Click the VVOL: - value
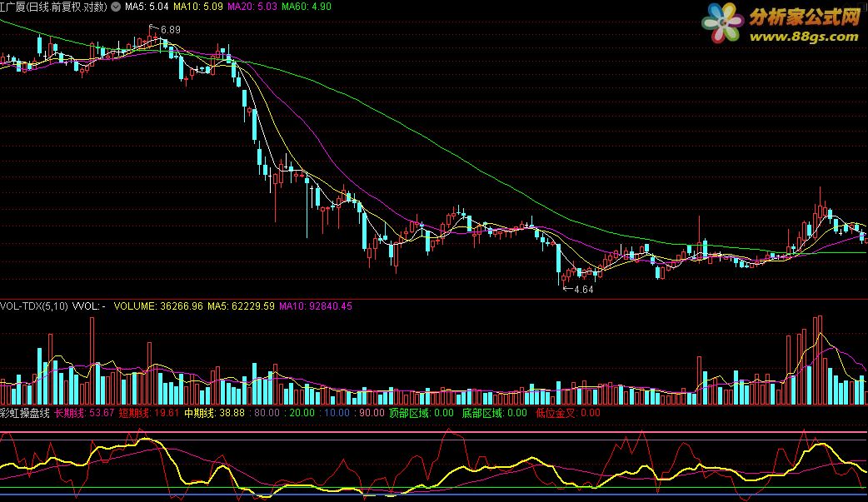Screen dimensions: 868x502 pyautogui.click(x=89, y=306)
